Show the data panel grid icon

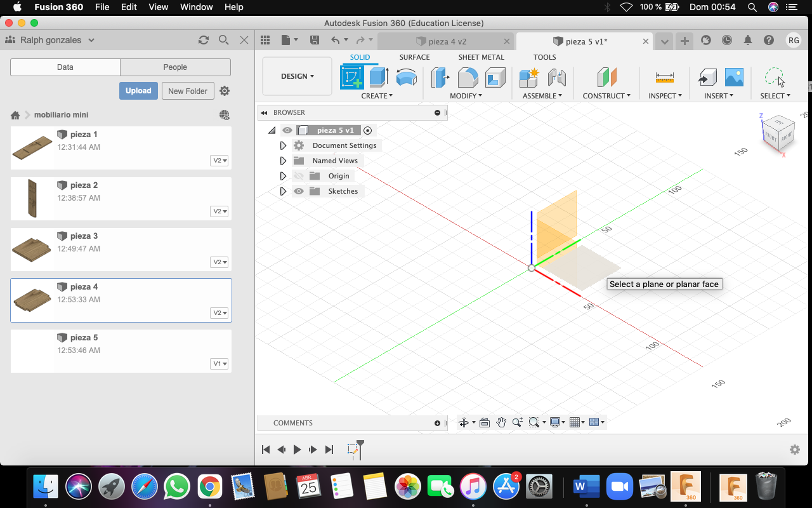click(266, 40)
